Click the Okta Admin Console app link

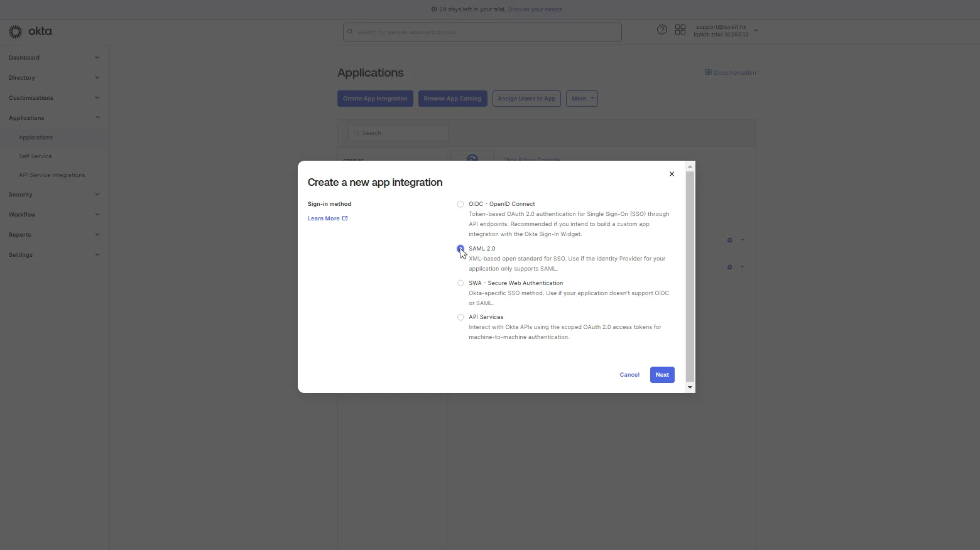coord(531,159)
